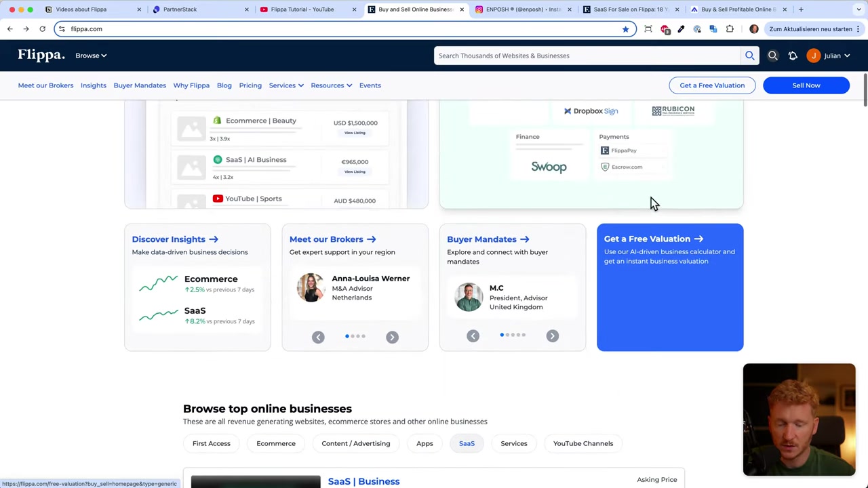This screenshot has height=488, width=868.
Task: Open the Buyer Mandates card heading
Action: (488, 239)
